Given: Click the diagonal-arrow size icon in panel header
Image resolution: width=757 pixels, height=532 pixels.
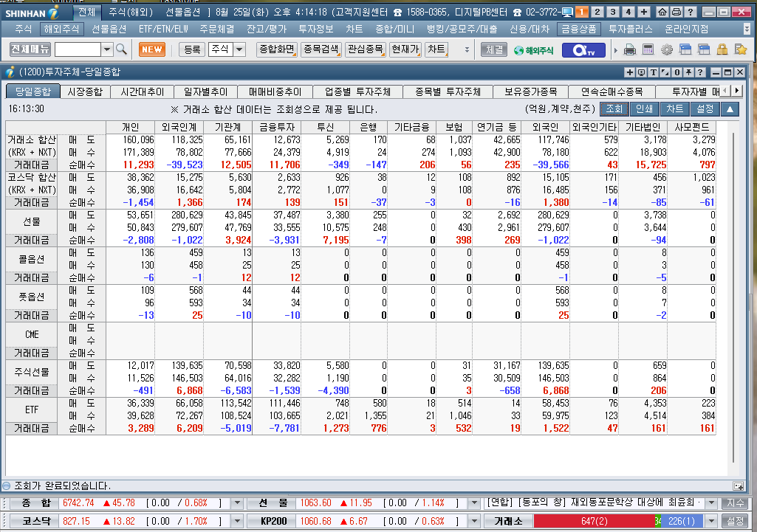Looking at the screenshot, I should [x=665, y=72].
